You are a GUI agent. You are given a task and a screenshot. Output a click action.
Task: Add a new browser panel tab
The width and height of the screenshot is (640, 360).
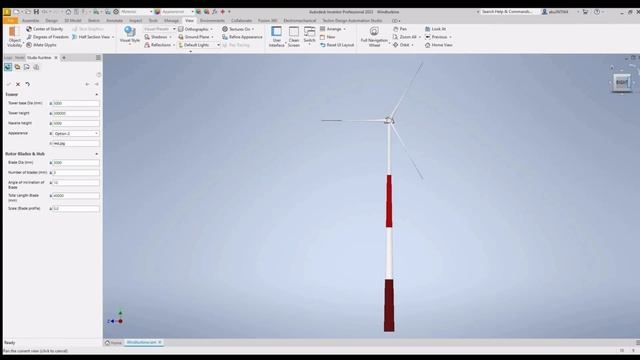(64, 58)
